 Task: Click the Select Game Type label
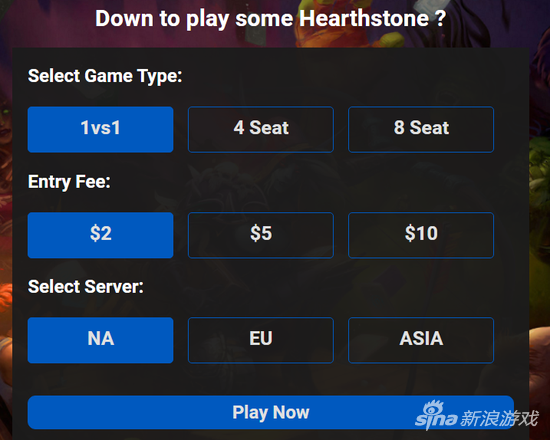[105, 76]
